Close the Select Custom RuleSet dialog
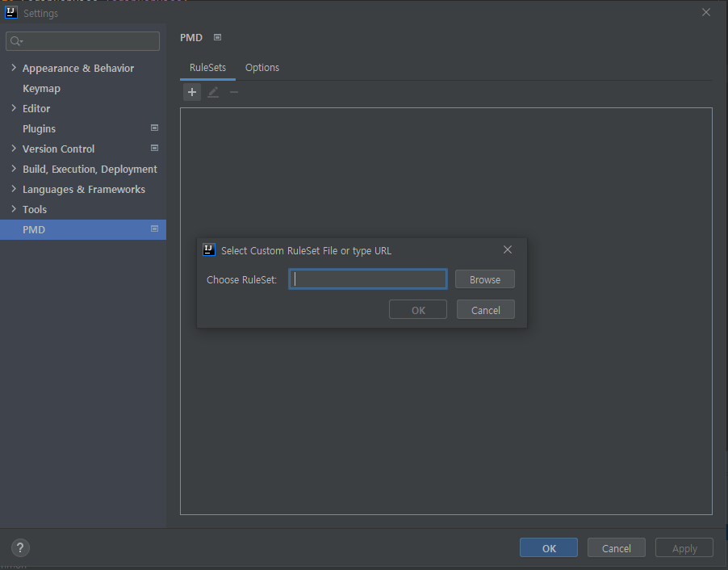 (508, 249)
